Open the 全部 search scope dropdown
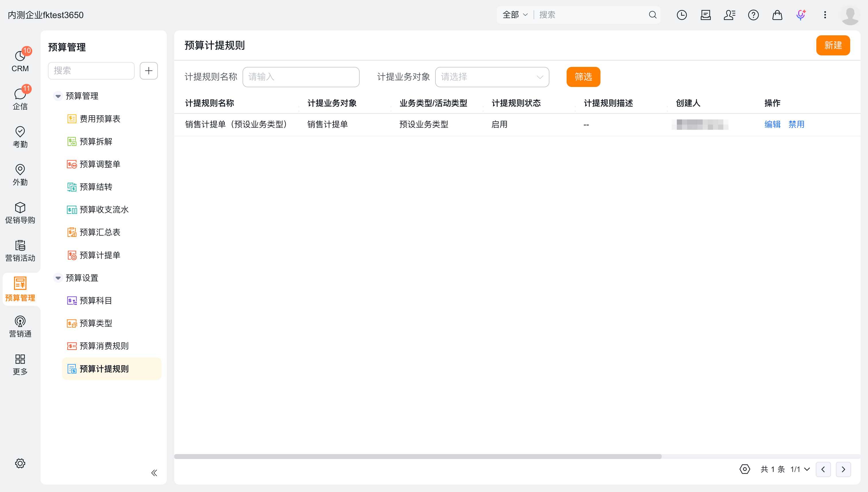Image resolution: width=868 pixels, height=492 pixels. coord(515,15)
